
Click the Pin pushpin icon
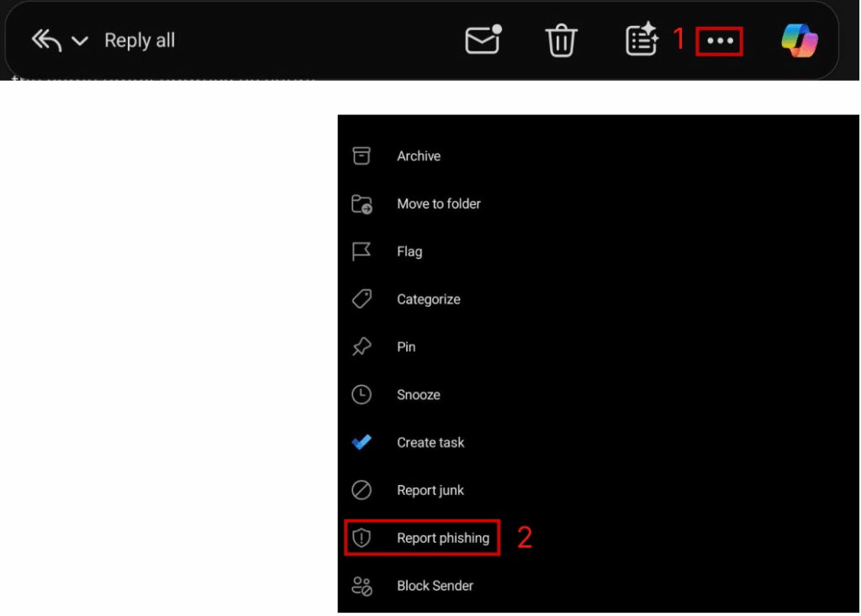pos(362,347)
